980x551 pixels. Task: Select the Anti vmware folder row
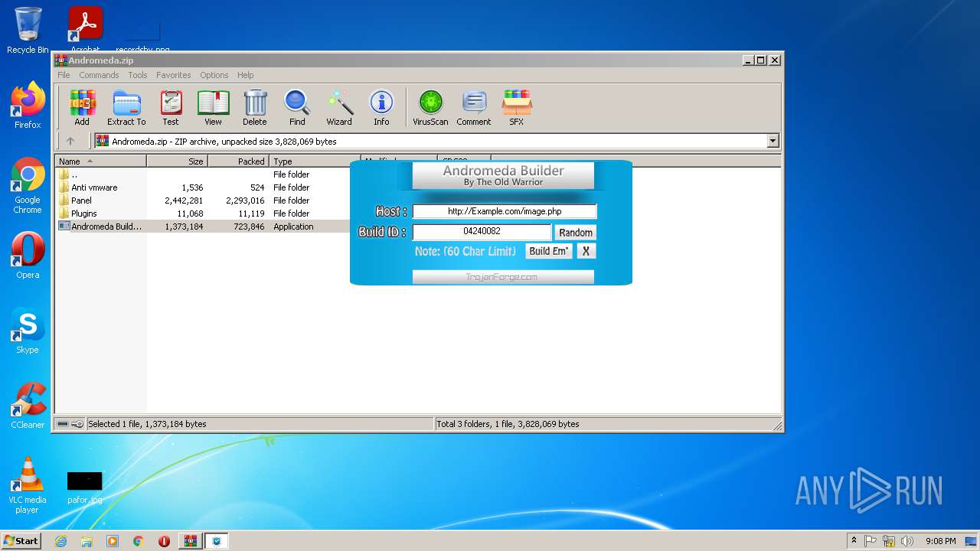coord(203,187)
